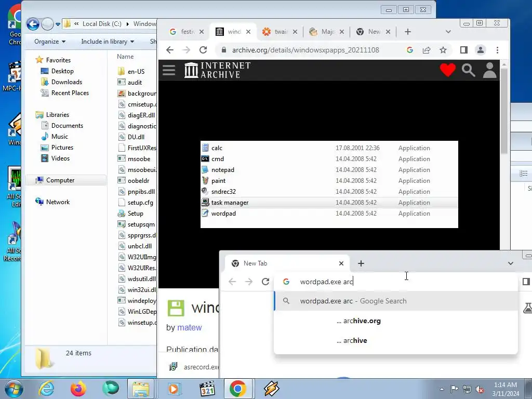This screenshot has width=532, height=399.
Task: Click the archive.org page vertical scrollbar
Action: (x=504, y=112)
